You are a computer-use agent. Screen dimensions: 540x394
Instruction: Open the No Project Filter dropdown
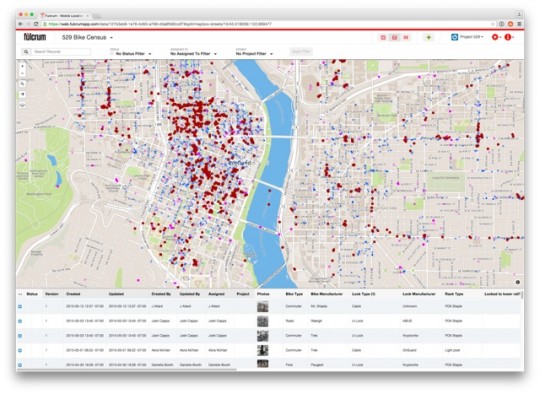tap(254, 54)
